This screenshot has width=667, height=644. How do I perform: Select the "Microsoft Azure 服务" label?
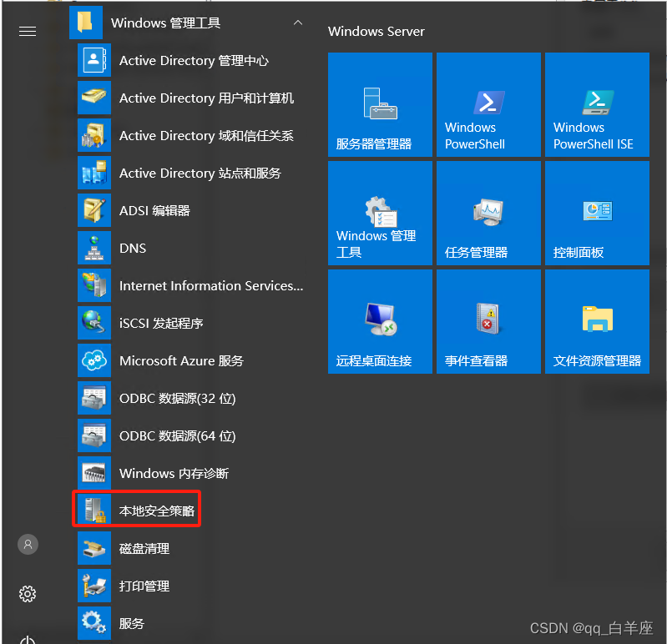[x=182, y=361]
